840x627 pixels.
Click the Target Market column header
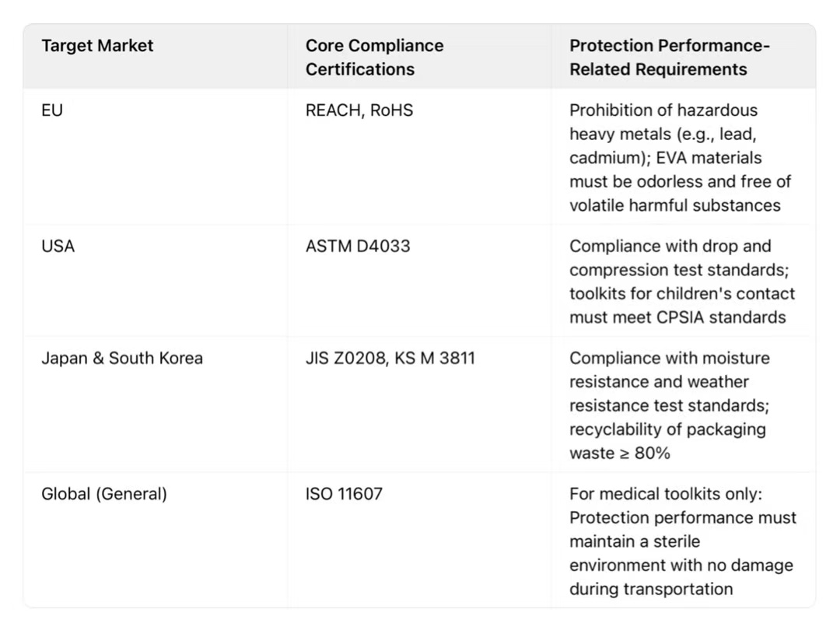(x=97, y=46)
